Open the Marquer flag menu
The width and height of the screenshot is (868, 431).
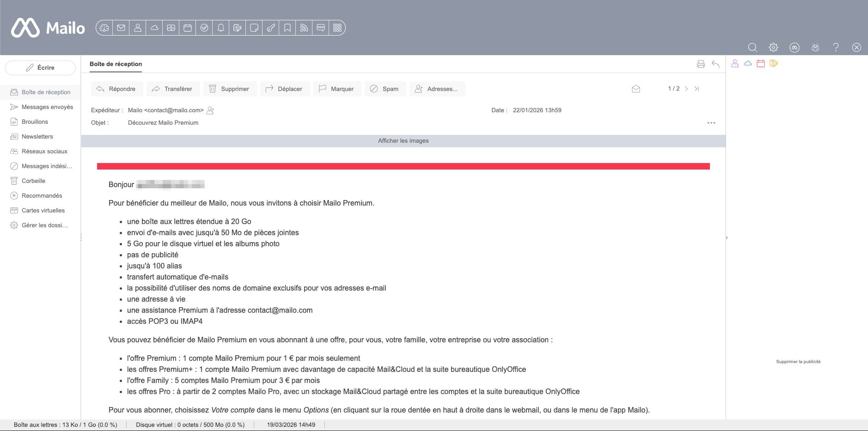(337, 89)
